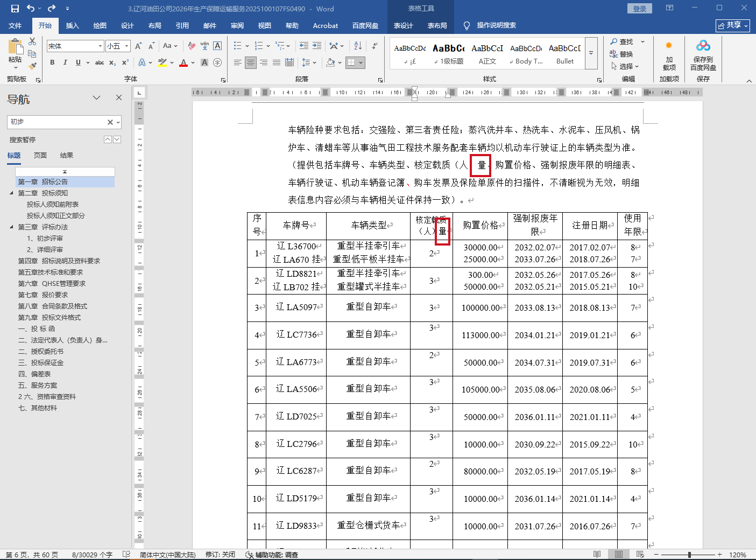Open the 插入 (Insert) ribbon tab
Viewport: 756px width, 560px height.
72,25
